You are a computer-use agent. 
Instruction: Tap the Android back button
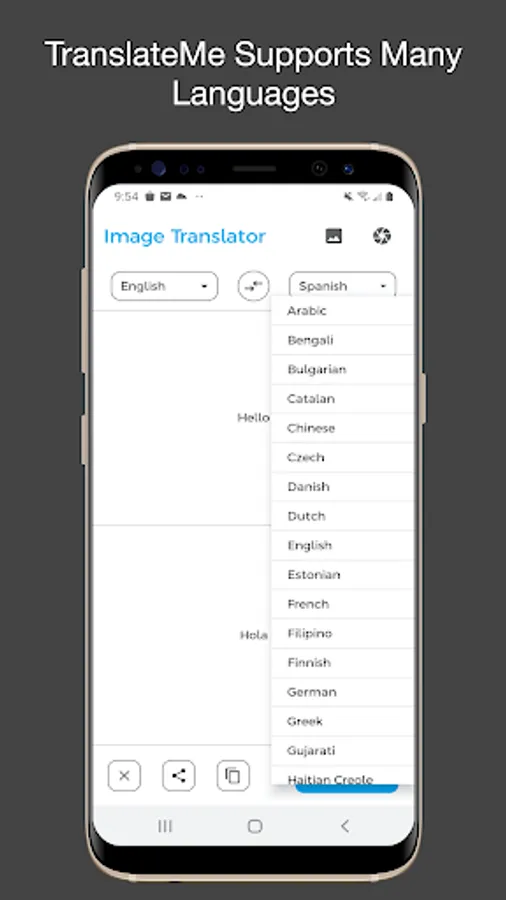[x=345, y=826]
